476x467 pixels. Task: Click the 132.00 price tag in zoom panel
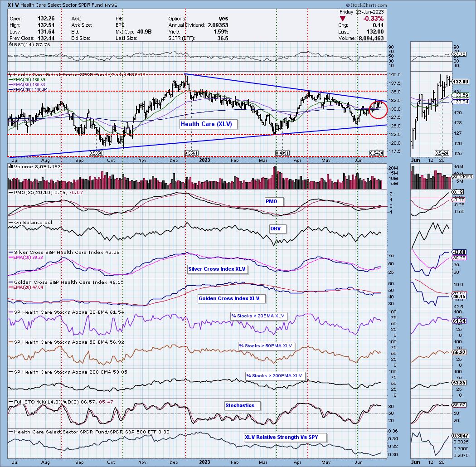(x=461, y=82)
